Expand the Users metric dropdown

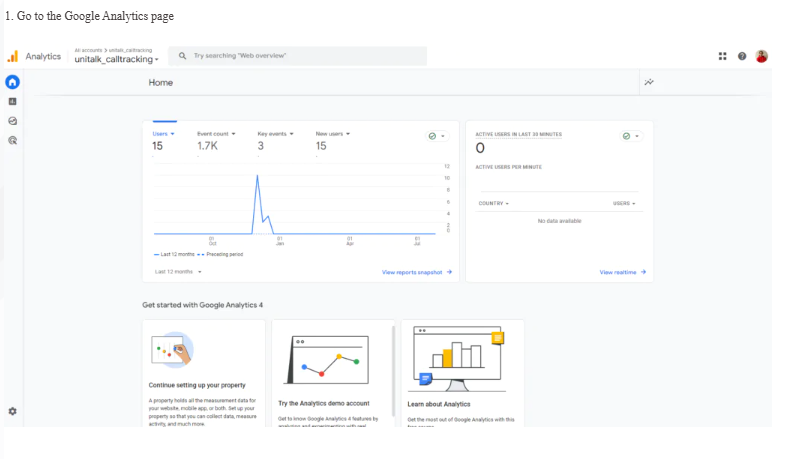tap(163, 133)
